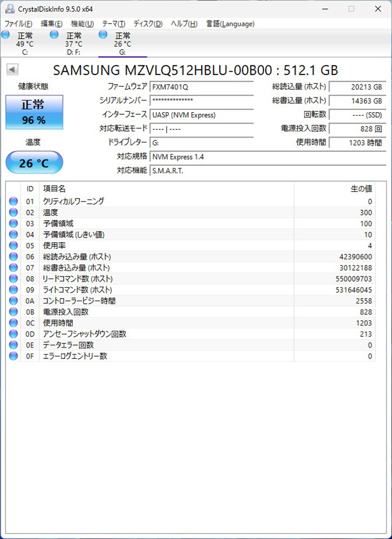Click the UASP (NVM Express) interface field
This screenshot has width=392, height=539.
202,115
